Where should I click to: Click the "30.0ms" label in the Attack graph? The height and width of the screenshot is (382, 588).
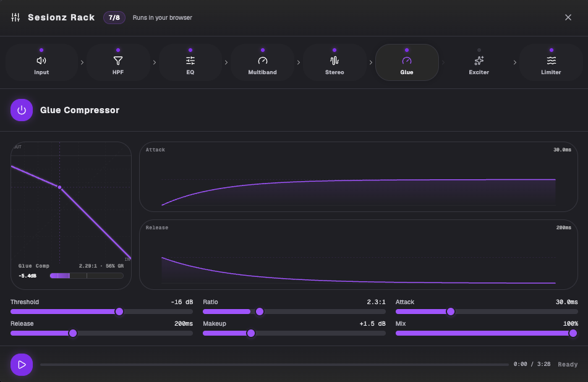coord(563,150)
